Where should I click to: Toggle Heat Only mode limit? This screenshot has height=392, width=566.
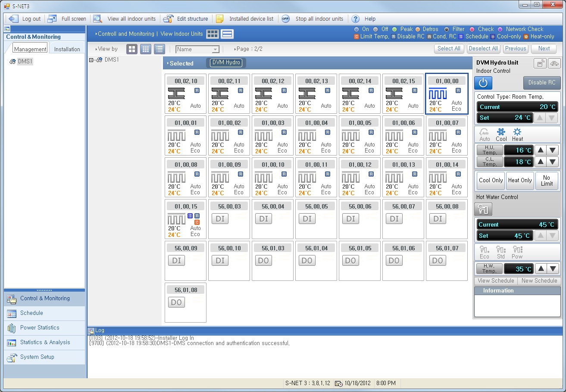click(x=519, y=180)
